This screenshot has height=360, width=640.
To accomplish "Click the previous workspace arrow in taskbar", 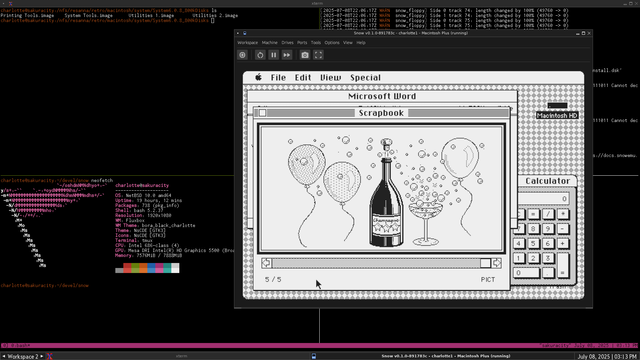I will click(4, 356).
